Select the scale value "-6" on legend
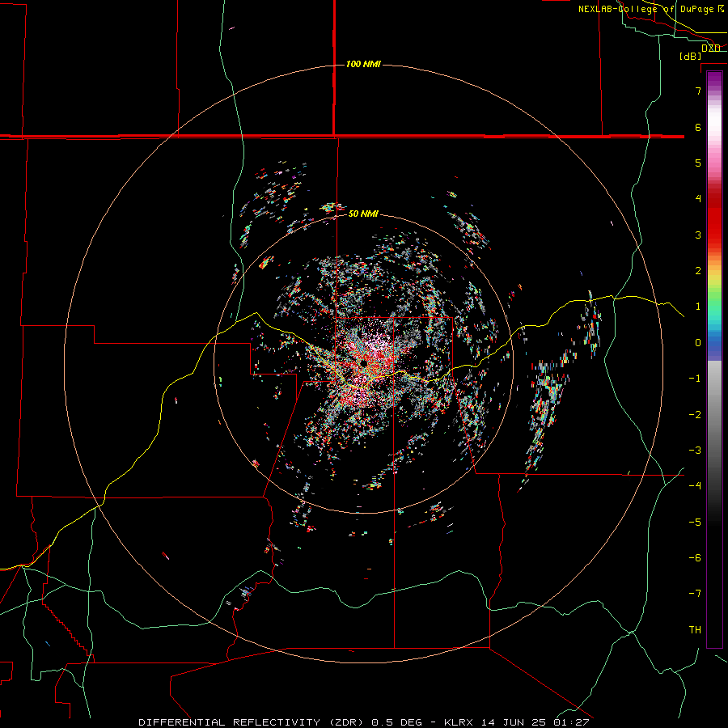728x728 pixels. point(695,558)
